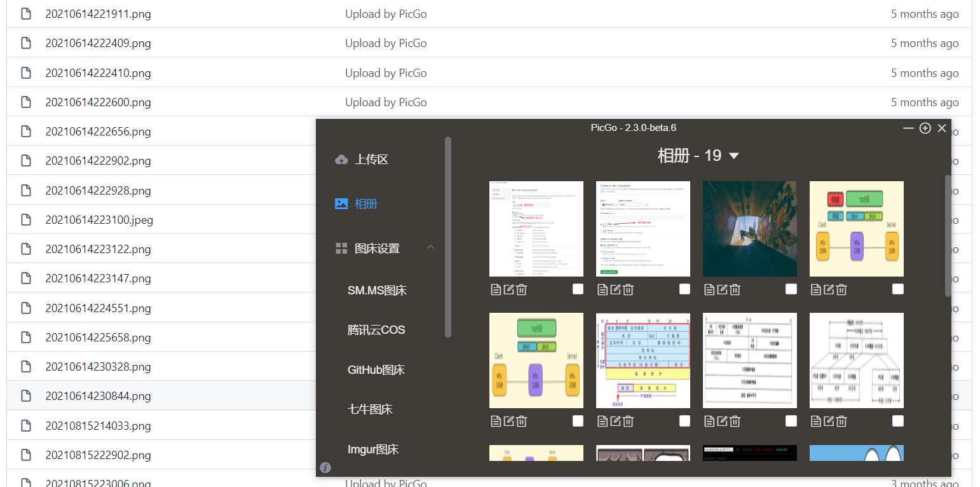Open file 20210815222902.png on GitHub

click(x=98, y=455)
